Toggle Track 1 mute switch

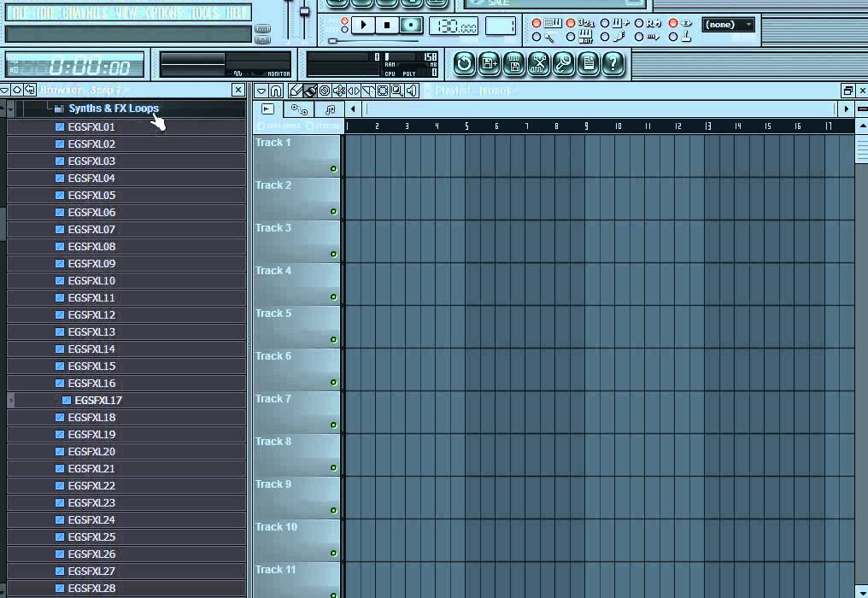pyautogui.click(x=333, y=169)
